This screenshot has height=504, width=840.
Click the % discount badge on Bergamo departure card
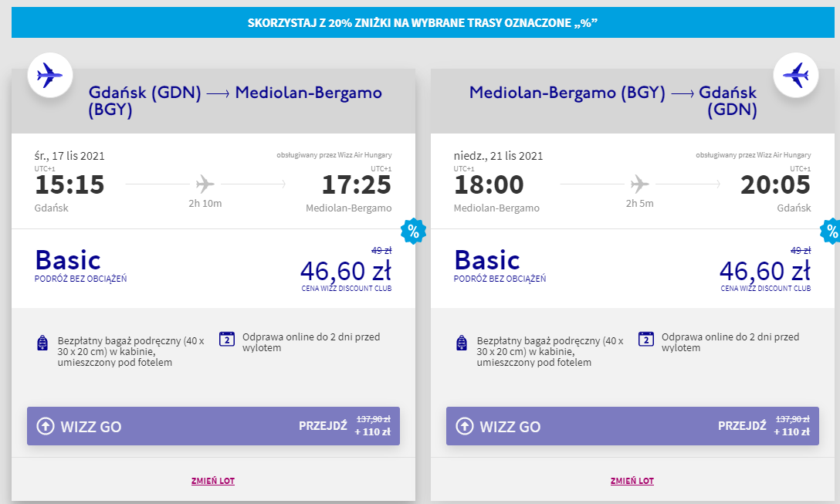point(832,230)
